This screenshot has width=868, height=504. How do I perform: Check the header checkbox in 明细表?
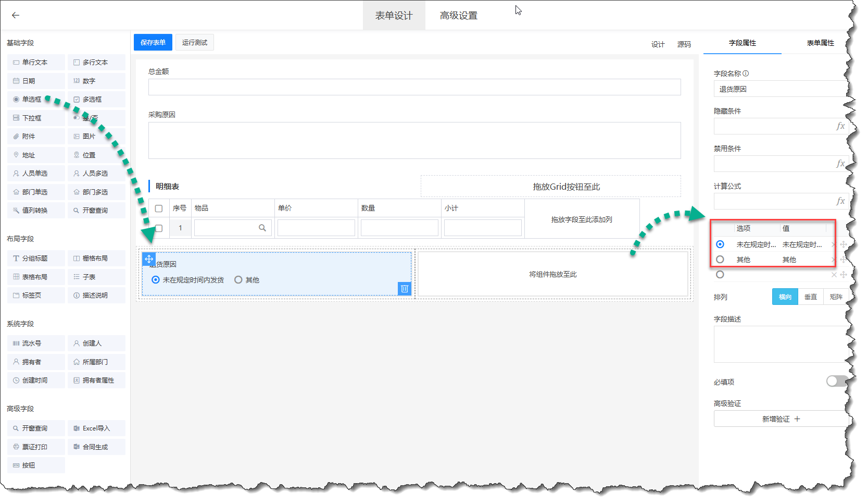(159, 208)
